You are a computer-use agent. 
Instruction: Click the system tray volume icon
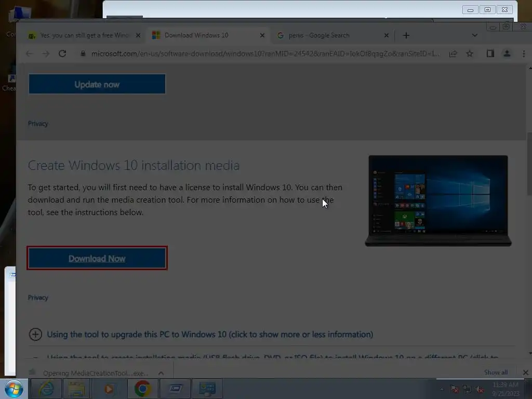point(480,389)
